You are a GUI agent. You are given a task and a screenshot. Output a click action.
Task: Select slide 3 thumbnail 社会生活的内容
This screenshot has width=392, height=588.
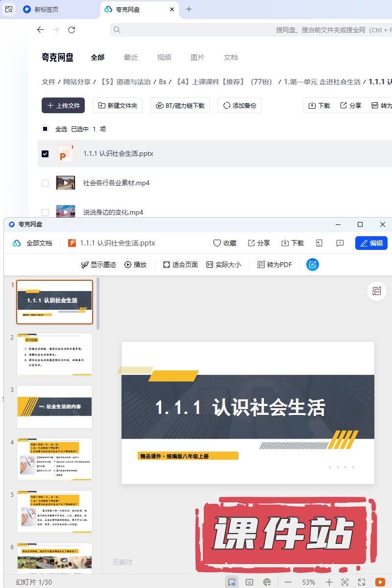54,407
